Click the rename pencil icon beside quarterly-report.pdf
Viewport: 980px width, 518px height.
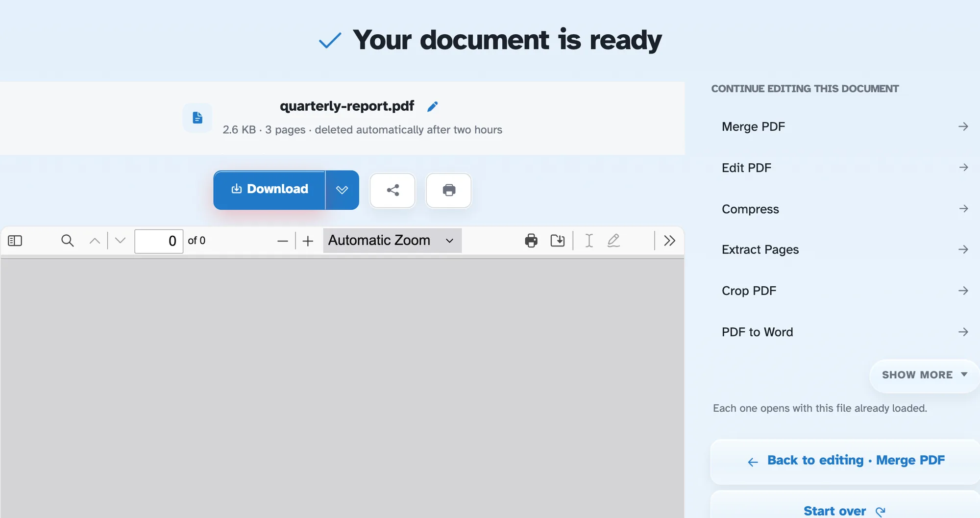pos(432,106)
